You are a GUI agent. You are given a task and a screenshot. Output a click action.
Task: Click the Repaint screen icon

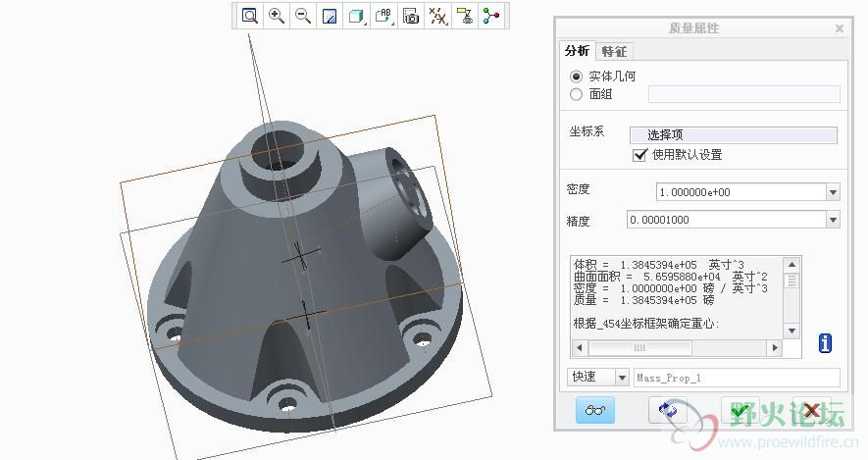(330, 16)
